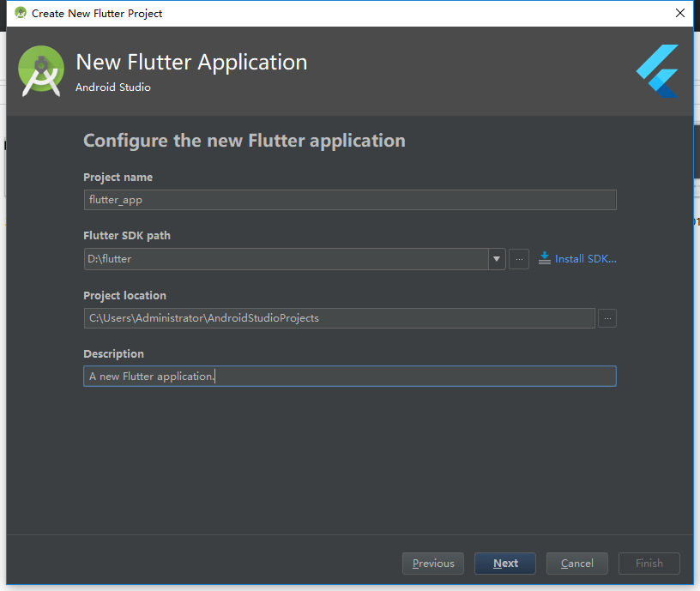Viewport: 700px width, 591px height.
Task: Open Flutter SDK path dropdown arrow
Action: point(497,259)
